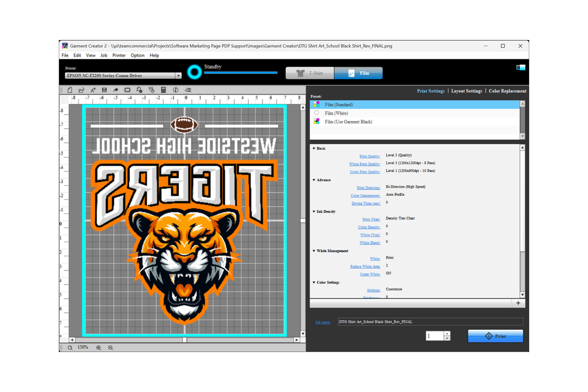Open the Printer menu

click(x=119, y=55)
